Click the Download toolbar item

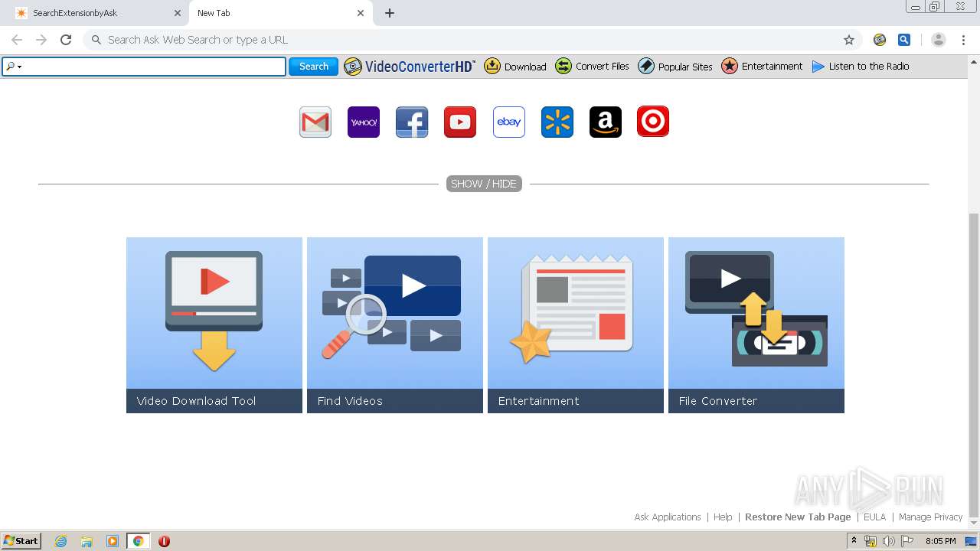(515, 67)
